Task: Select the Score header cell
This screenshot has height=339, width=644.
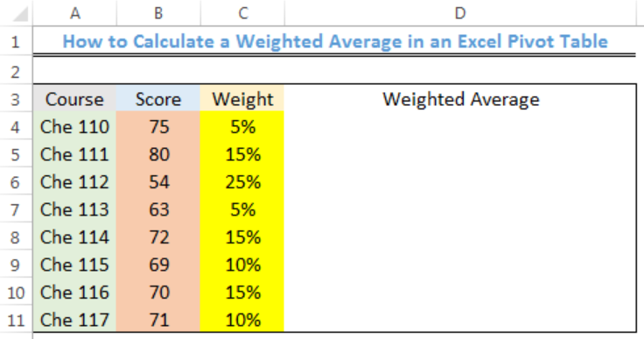Action: (x=158, y=99)
